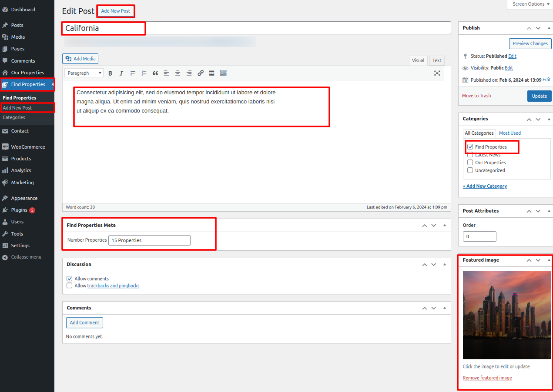The width and height of the screenshot is (553, 392).
Task: Insert a bulleted list
Action: (x=133, y=73)
